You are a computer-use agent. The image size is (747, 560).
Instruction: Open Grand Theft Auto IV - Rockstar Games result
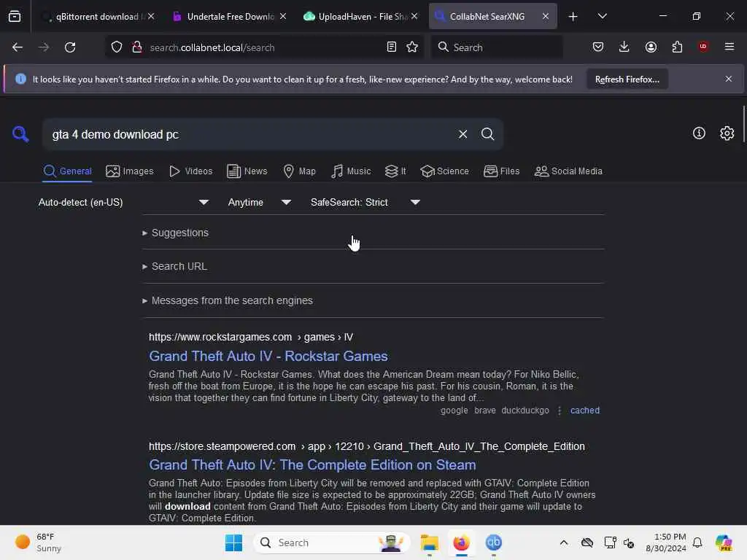[x=268, y=356]
